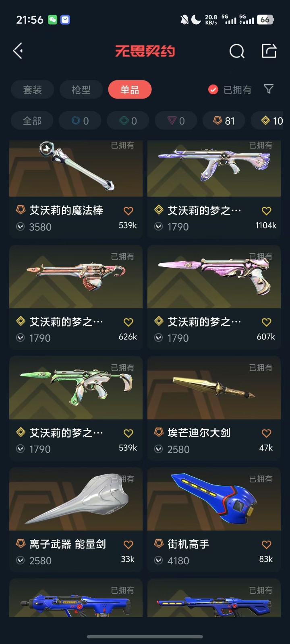290x644 pixels.
Task: Filter by the tier showing 81 items
Action: coord(224,121)
